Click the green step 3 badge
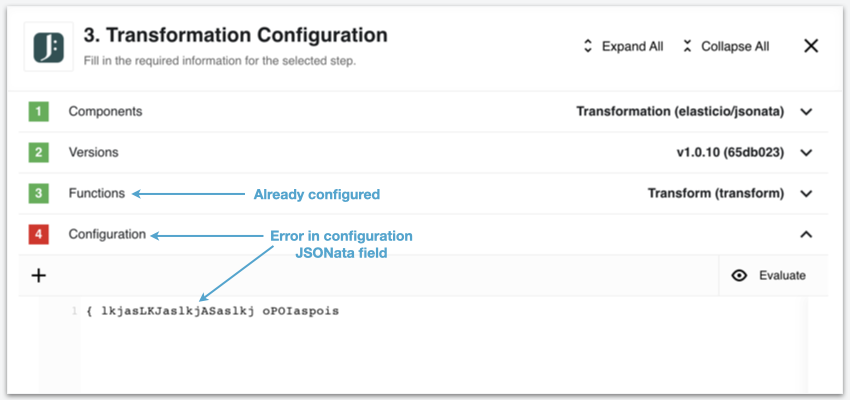 pyautogui.click(x=38, y=193)
